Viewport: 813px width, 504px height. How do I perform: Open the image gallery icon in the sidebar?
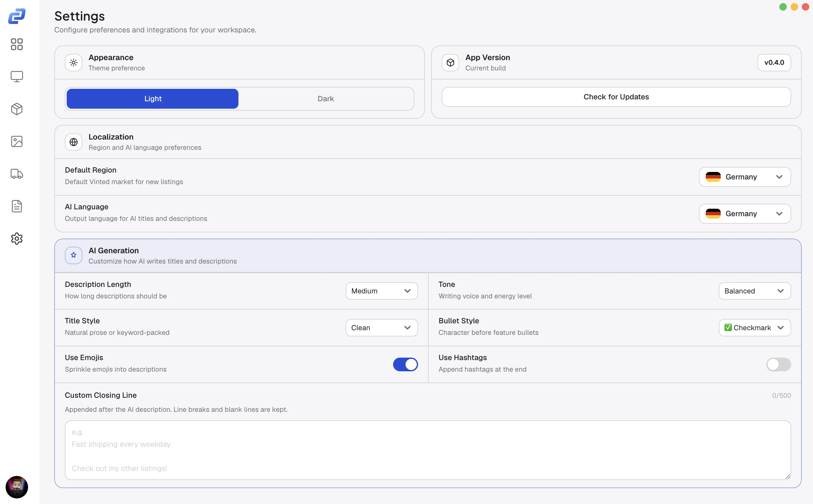[x=17, y=141]
